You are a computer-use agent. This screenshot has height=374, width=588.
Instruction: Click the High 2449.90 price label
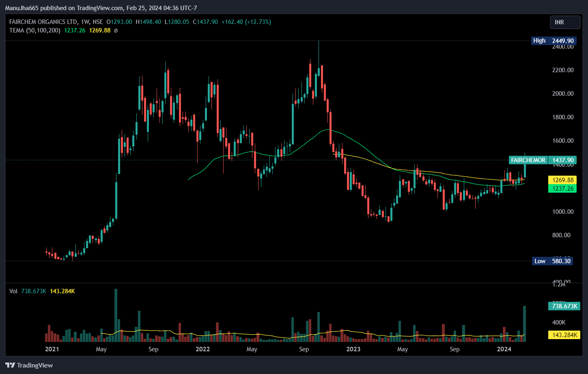554,41
